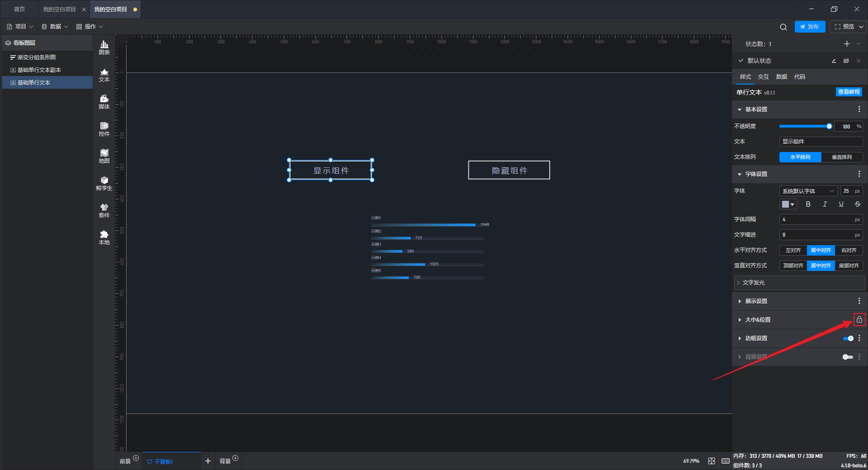The width and height of the screenshot is (868, 470).
Task: Select 居中对齐 in 水平对齐方式 row
Action: coord(821,250)
